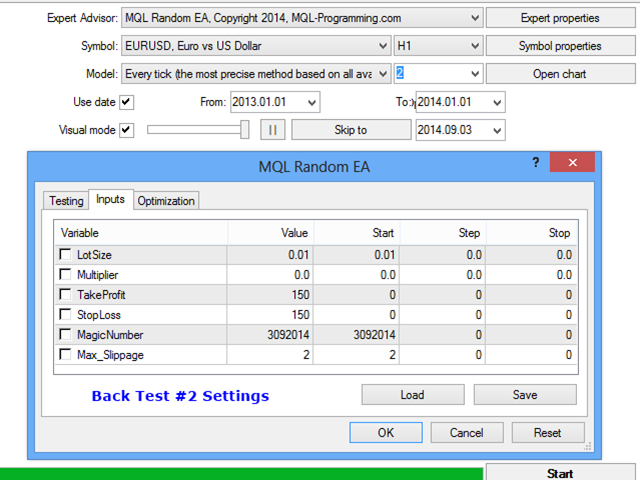Viewport: 640px width, 480px height.
Task: Click the LotSize Step cell 0.0
Action: pyautogui.click(x=443, y=255)
